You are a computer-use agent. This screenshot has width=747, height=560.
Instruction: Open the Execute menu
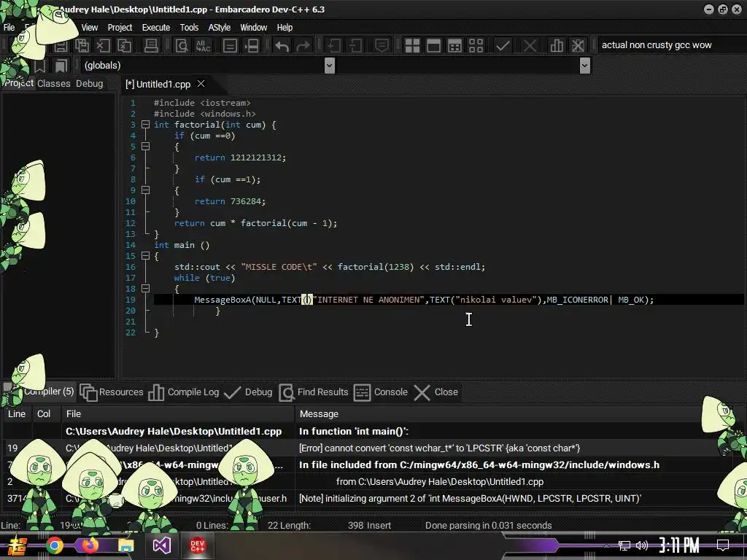click(x=156, y=28)
